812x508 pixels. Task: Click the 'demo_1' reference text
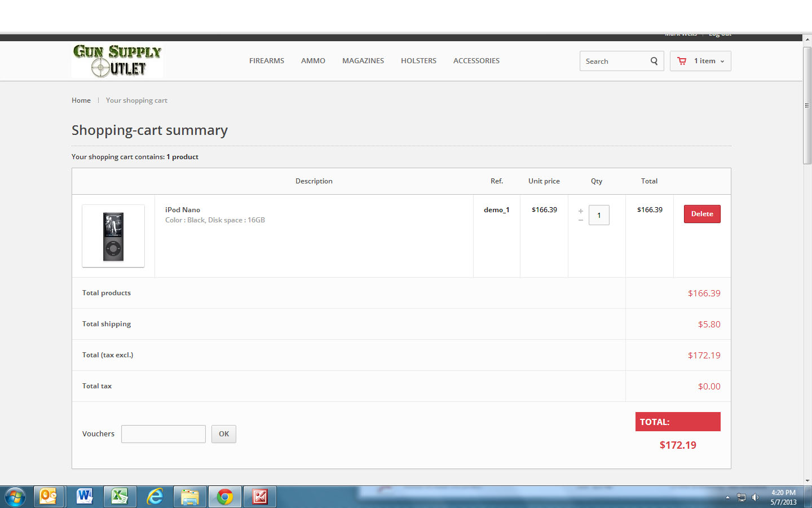point(497,210)
